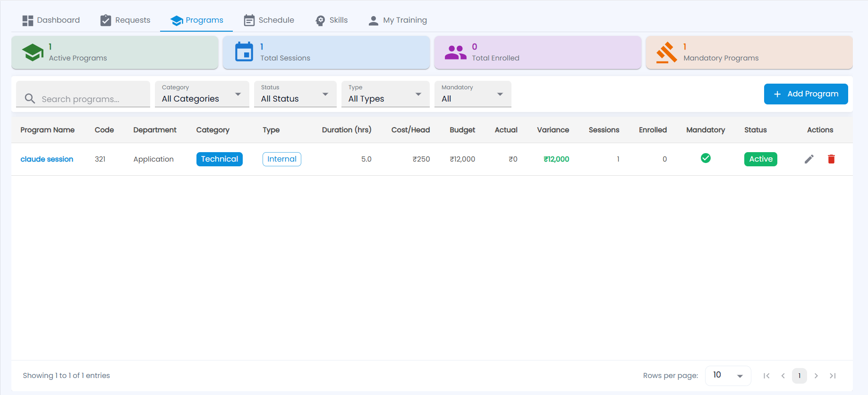Focus the Search programs input field
Screen dimensions: 868x395
(x=83, y=94)
